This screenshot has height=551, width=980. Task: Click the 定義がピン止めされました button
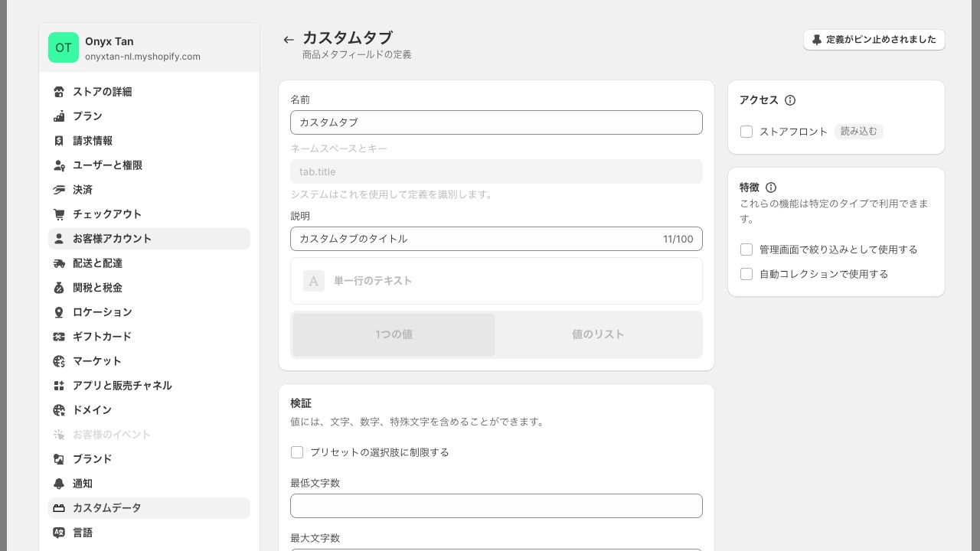874,40
